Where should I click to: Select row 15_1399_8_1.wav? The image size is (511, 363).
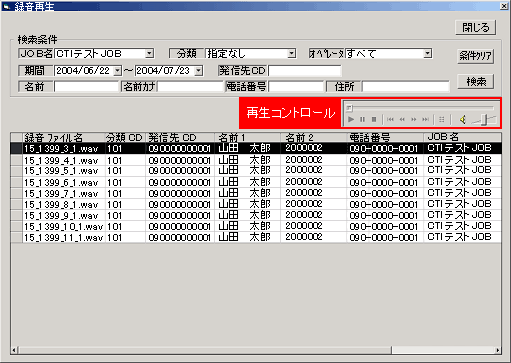(x=256, y=204)
